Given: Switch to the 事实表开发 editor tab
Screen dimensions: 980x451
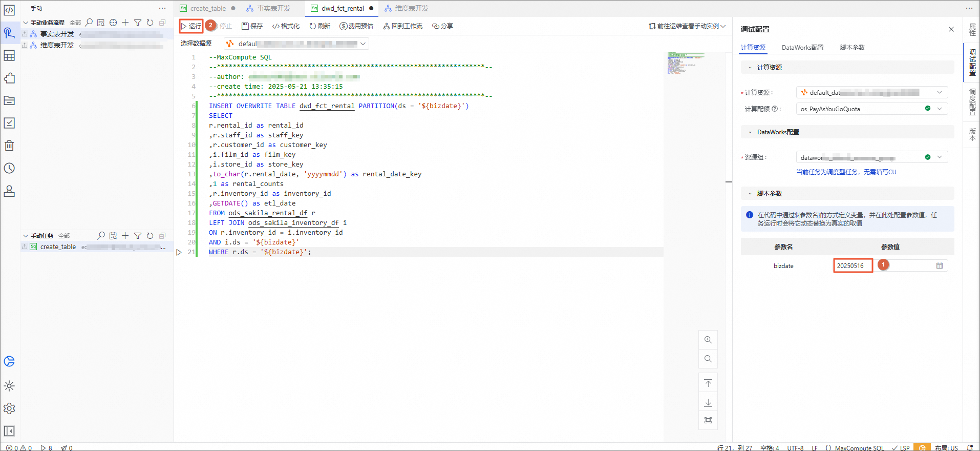Looking at the screenshot, I should pyautogui.click(x=269, y=8).
